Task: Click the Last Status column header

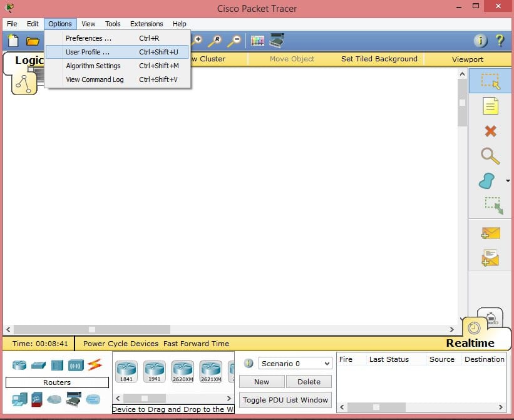Action: click(x=389, y=359)
